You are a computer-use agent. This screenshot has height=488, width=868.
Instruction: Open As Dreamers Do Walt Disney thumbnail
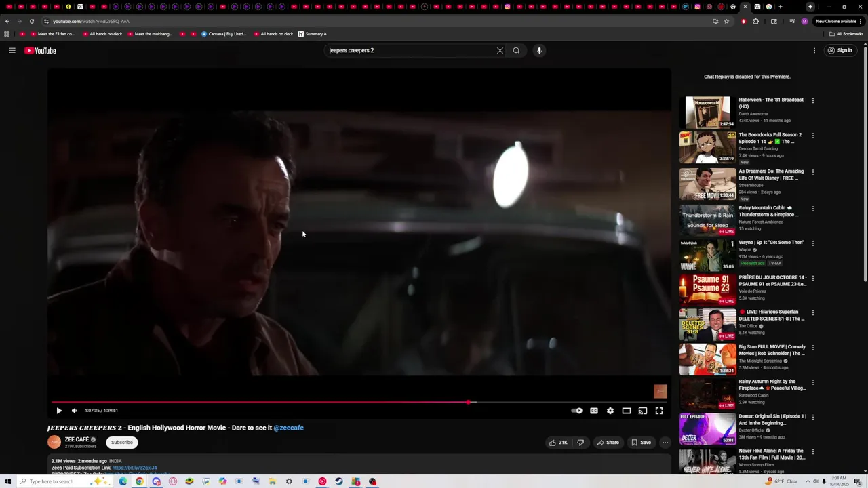pyautogui.click(x=707, y=183)
